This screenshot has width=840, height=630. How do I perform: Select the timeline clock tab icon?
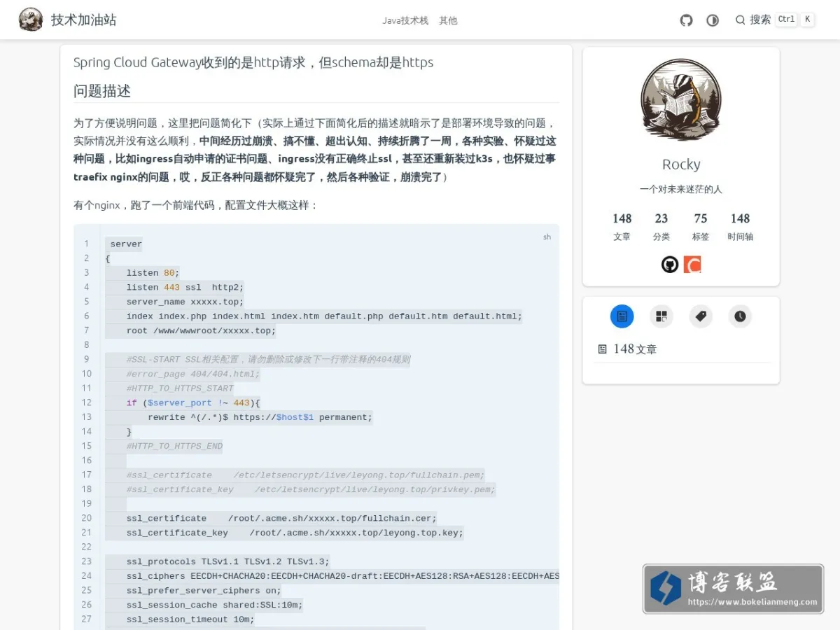coord(740,316)
